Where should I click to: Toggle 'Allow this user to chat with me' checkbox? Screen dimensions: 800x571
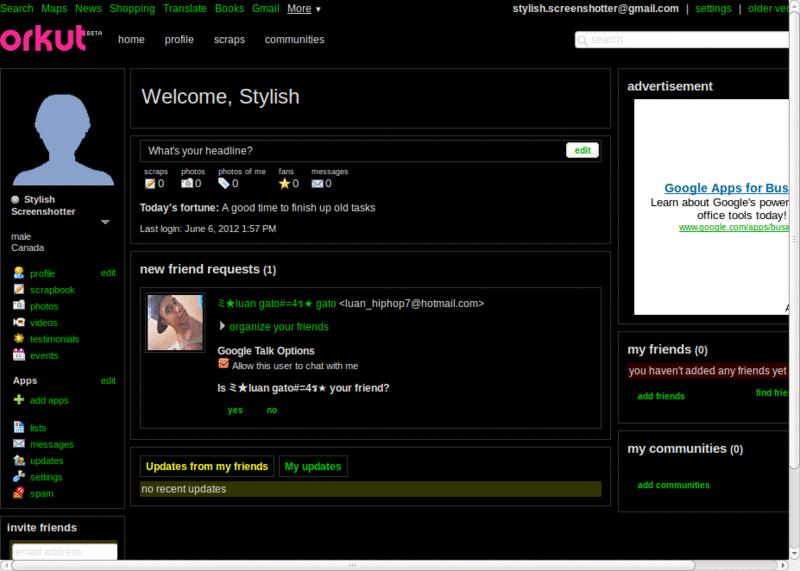pyautogui.click(x=223, y=363)
